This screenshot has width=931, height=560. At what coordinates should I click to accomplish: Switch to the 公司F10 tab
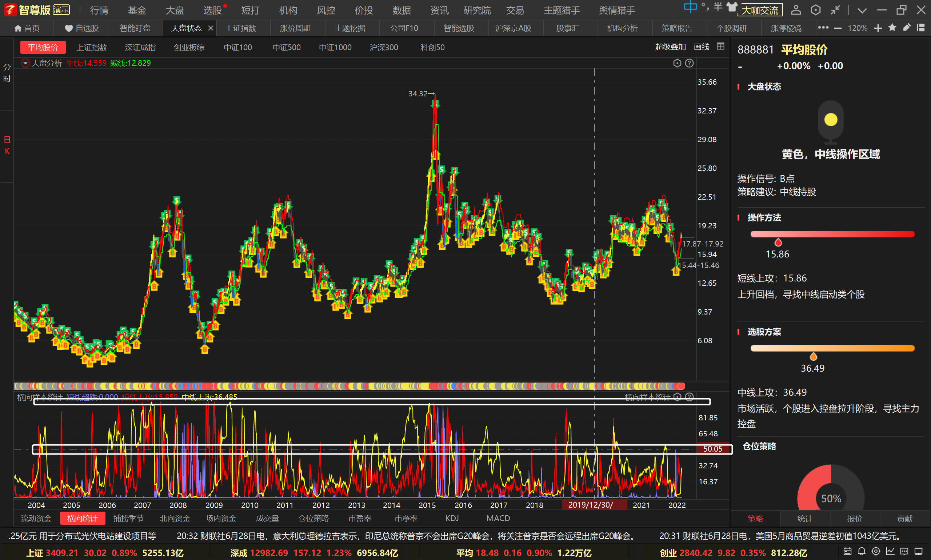[x=404, y=28]
